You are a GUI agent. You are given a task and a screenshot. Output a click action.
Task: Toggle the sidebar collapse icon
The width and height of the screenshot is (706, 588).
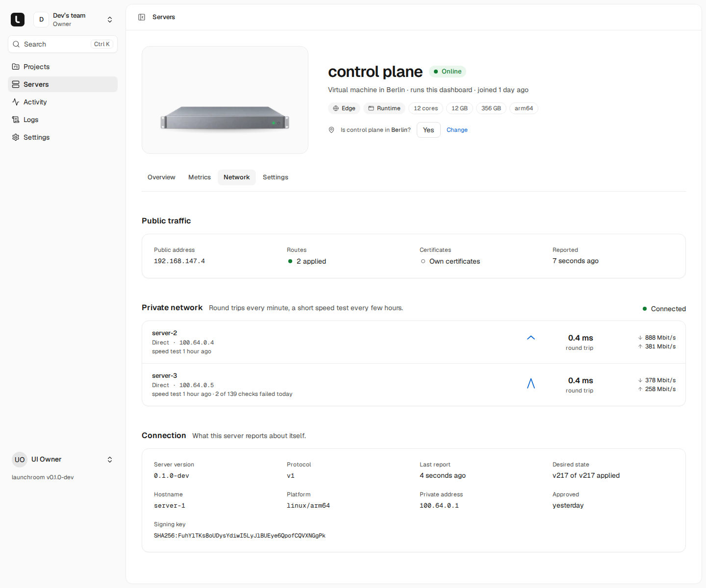click(x=142, y=17)
